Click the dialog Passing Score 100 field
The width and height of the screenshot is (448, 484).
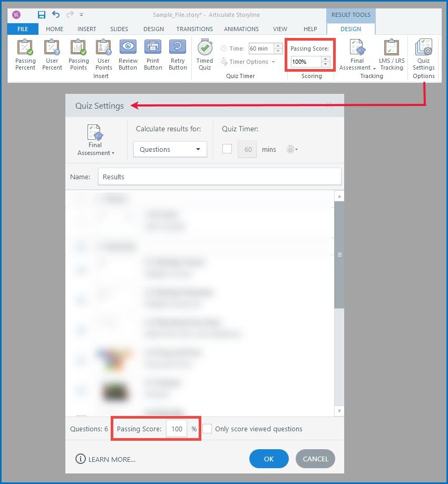[x=177, y=429]
